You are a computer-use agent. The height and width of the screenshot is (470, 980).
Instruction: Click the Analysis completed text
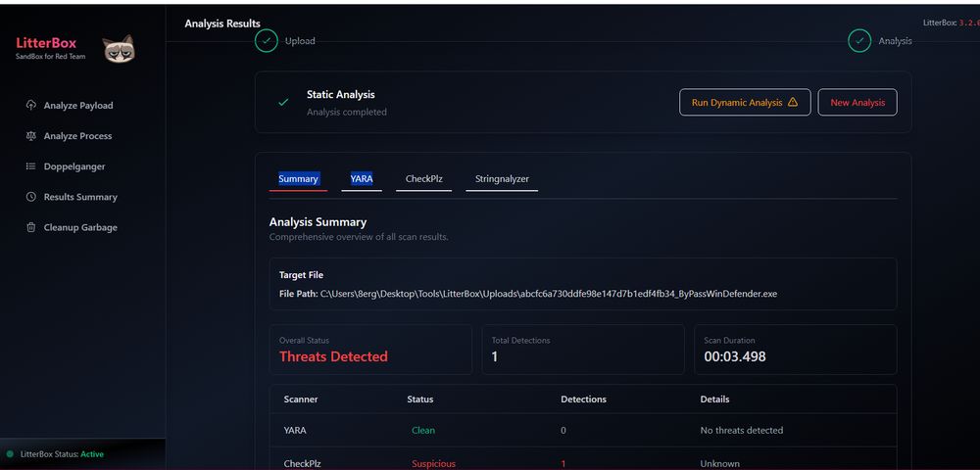pos(347,113)
